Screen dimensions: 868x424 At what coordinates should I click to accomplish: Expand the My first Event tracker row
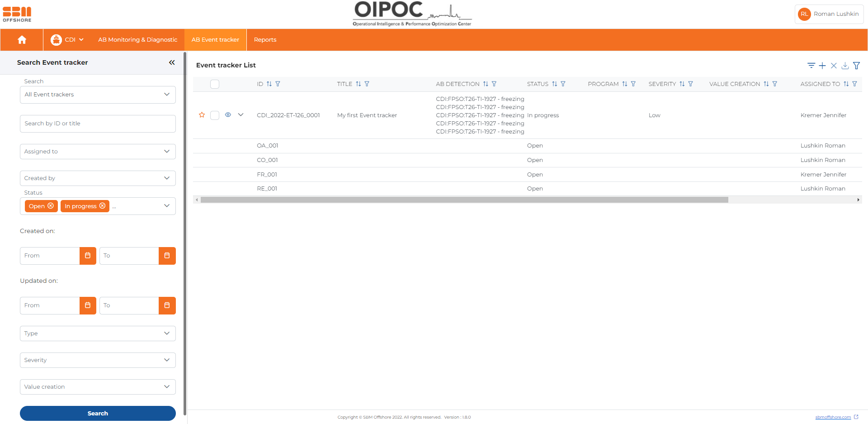pos(241,115)
